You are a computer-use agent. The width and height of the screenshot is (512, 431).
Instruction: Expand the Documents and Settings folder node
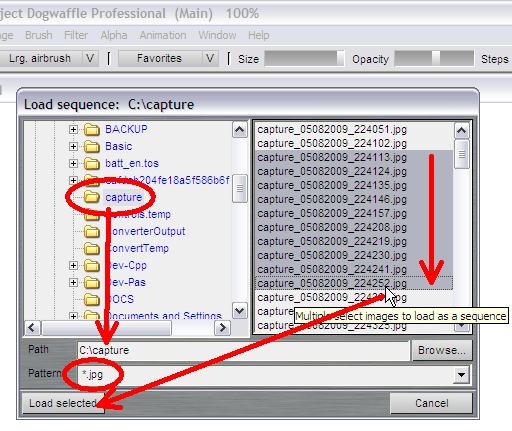point(73,316)
